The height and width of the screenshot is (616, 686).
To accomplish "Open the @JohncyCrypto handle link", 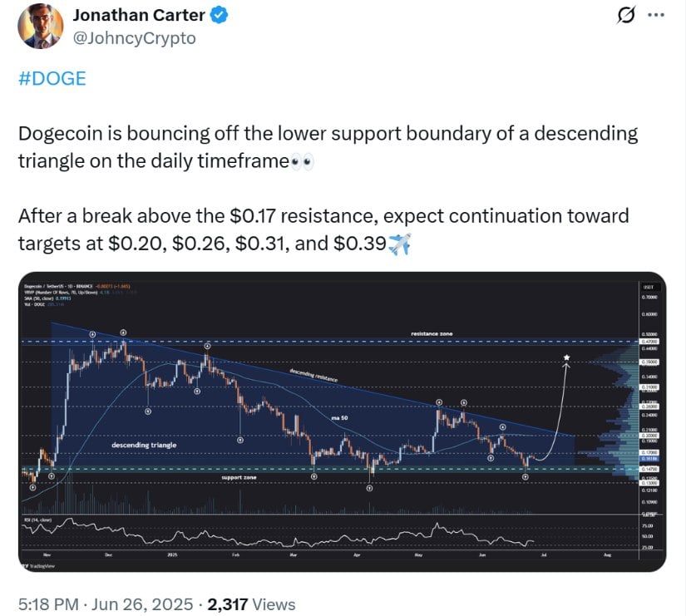I will coord(134,38).
